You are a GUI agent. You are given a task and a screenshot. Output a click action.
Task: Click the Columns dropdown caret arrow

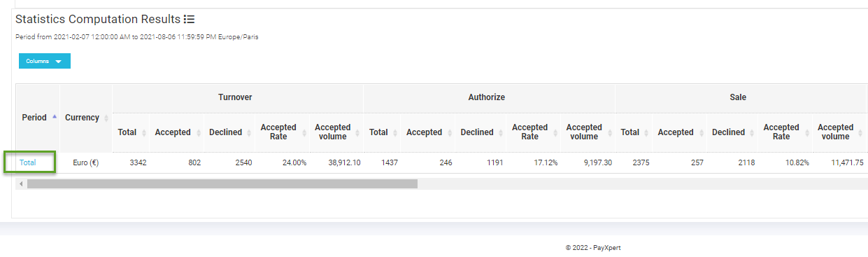(59, 62)
